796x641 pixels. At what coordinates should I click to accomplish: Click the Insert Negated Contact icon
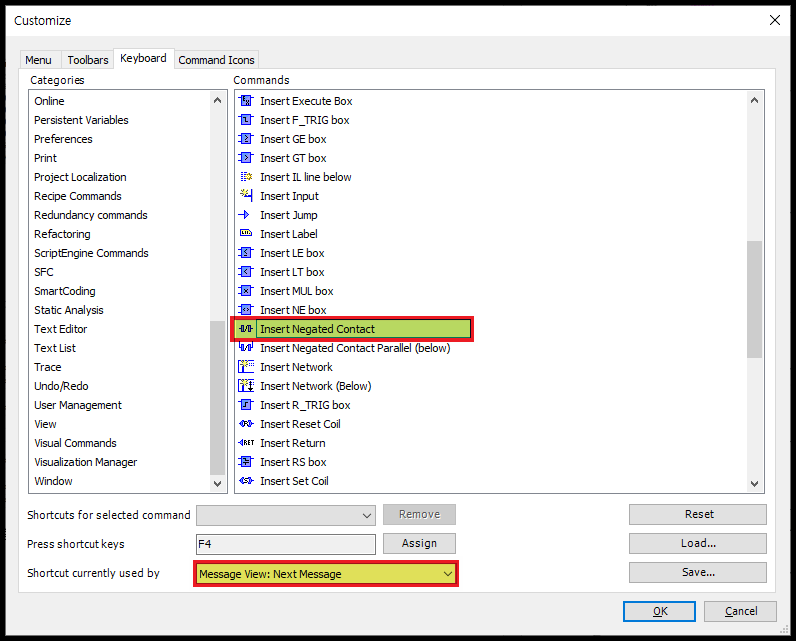point(246,329)
